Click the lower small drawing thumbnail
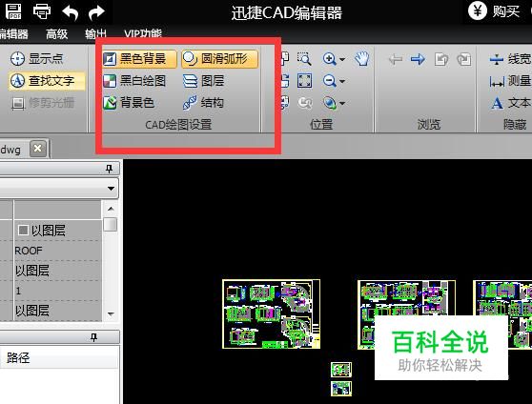Image resolution: width=532 pixels, height=404 pixels. (341, 389)
